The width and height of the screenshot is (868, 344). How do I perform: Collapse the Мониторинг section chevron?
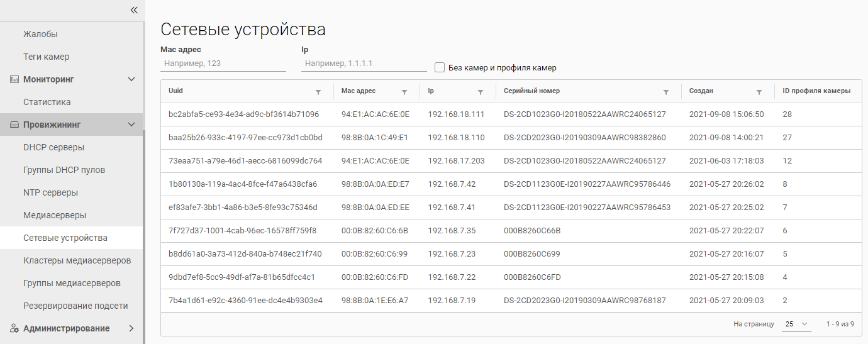coord(131,79)
